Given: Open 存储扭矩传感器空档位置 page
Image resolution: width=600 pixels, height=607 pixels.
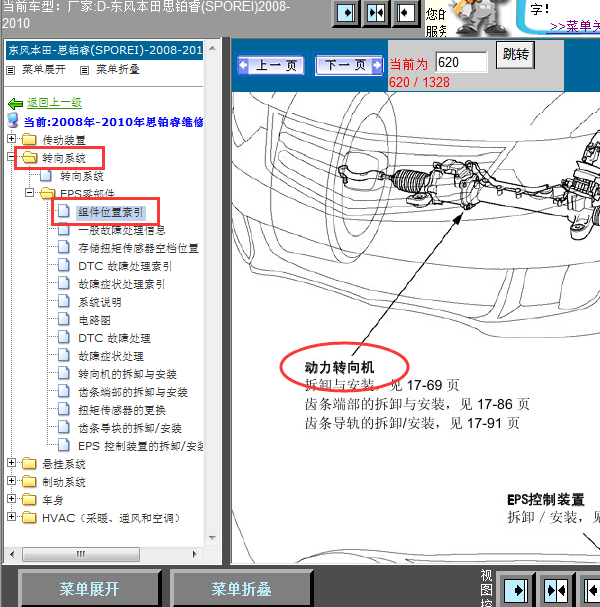Looking at the screenshot, I should [x=138, y=248].
